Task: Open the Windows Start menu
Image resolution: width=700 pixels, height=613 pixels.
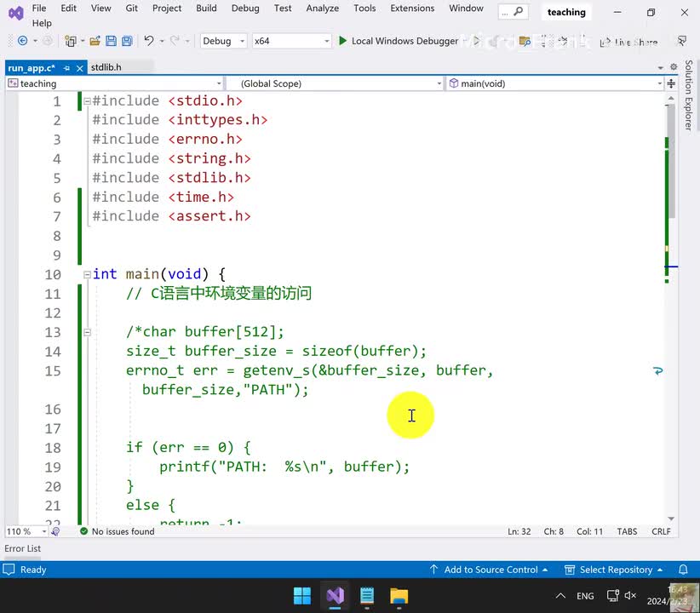Action: pyautogui.click(x=302, y=596)
